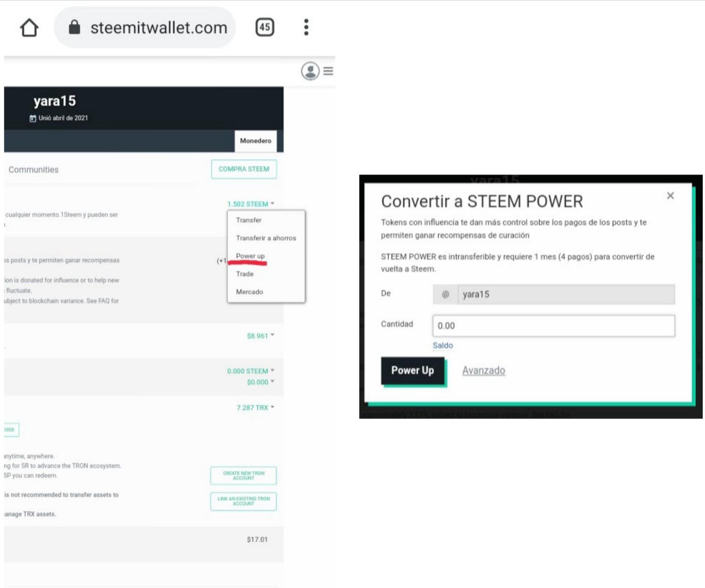Select the Monedero tab
The height and width of the screenshot is (588, 705).
pyautogui.click(x=256, y=141)
